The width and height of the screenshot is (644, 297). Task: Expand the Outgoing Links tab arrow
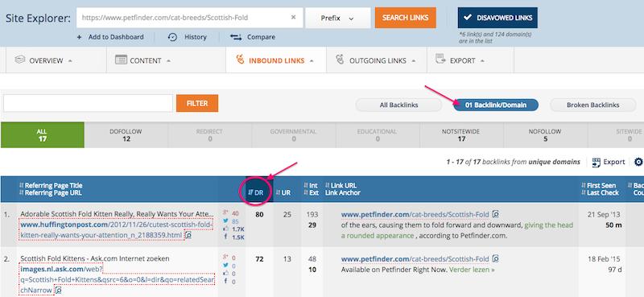413,61
